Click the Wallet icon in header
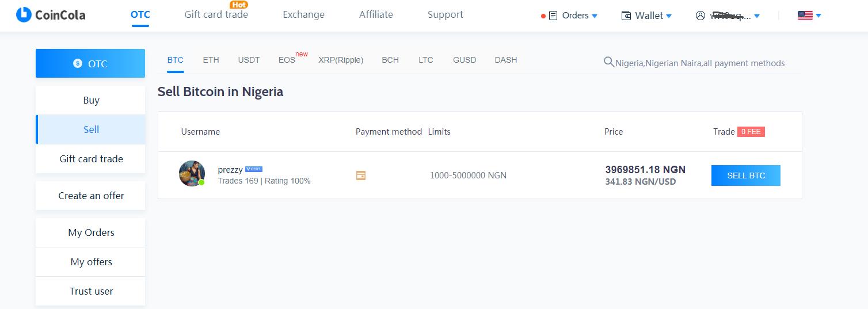This screenshot has height=309, width=868. [626, 16]
